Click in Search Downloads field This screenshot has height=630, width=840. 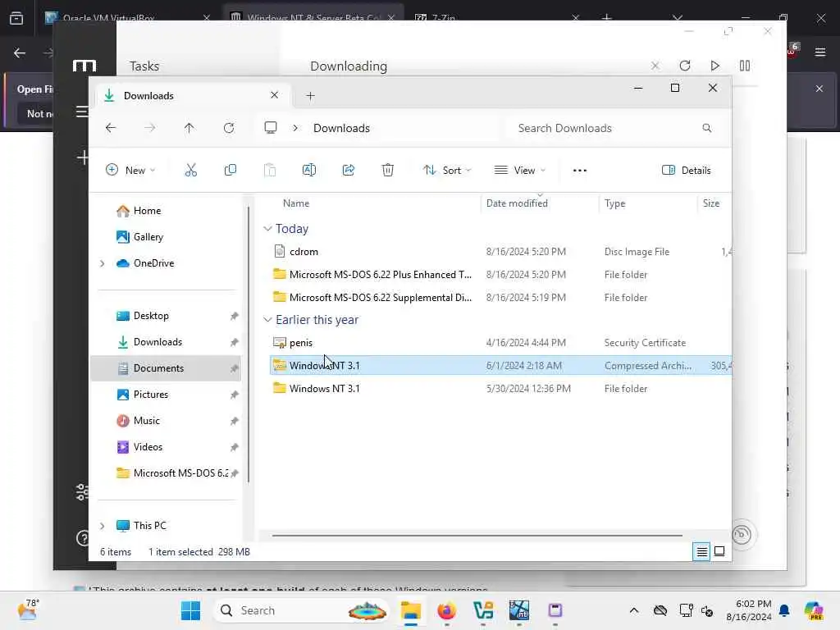tap(613, 128)
